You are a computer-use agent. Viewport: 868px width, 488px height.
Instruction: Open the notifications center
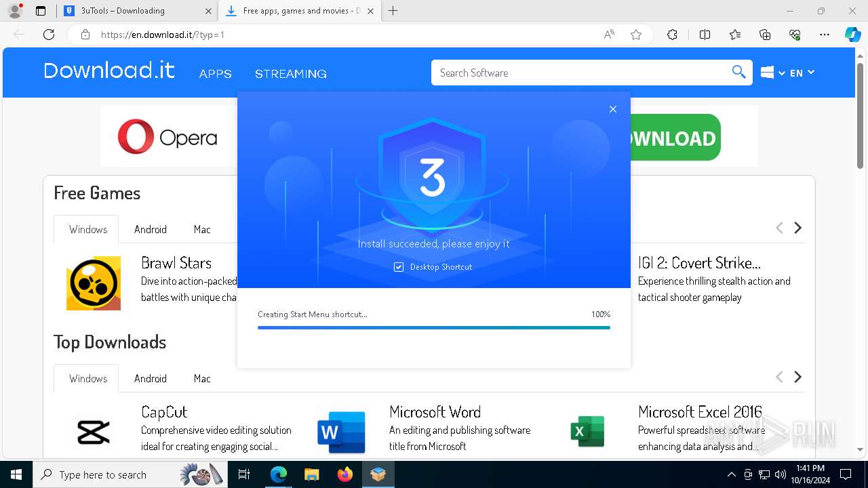(x=846, y=474)
